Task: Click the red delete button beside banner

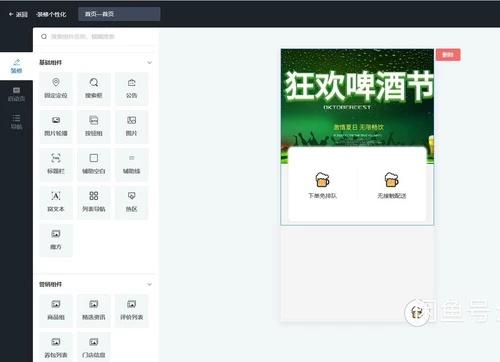Action: pos(448,55)
